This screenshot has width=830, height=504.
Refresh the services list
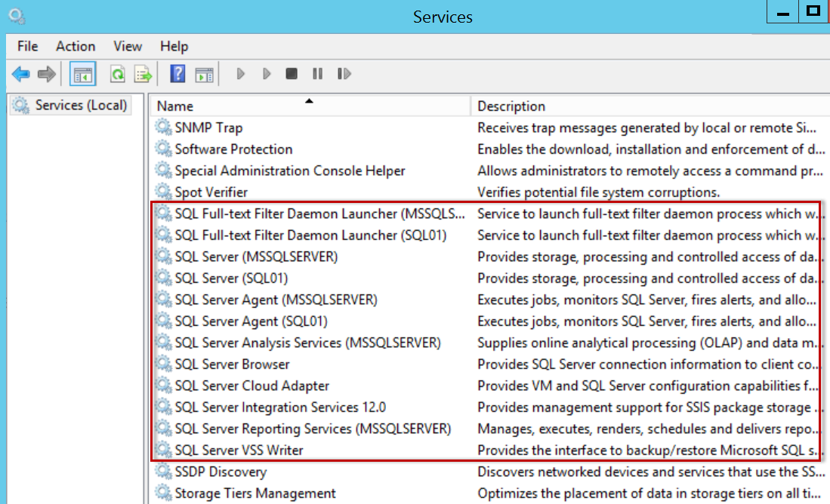(118, 74)
